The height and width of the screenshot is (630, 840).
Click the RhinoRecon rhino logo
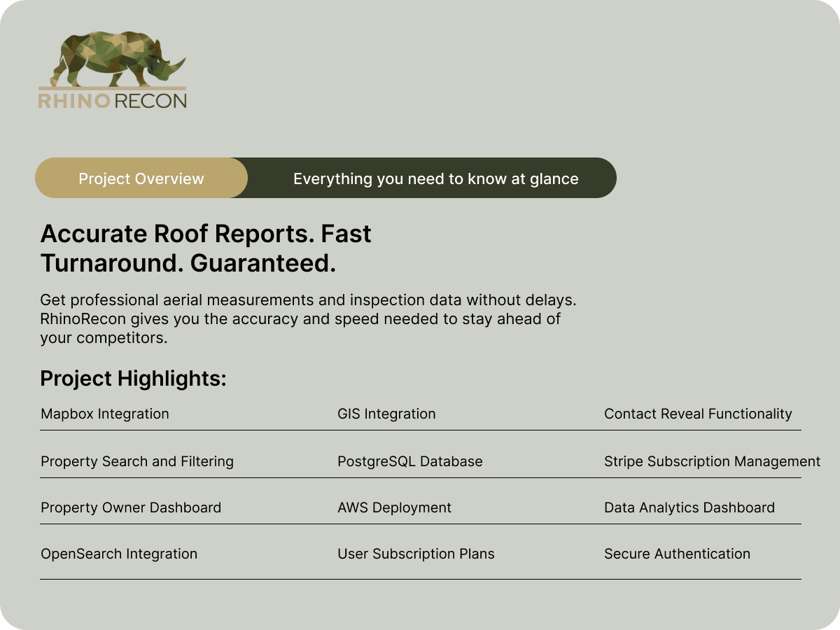(112, 71)
